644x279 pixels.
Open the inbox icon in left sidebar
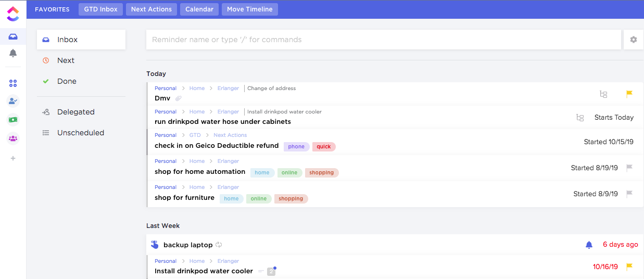(13, 36)
